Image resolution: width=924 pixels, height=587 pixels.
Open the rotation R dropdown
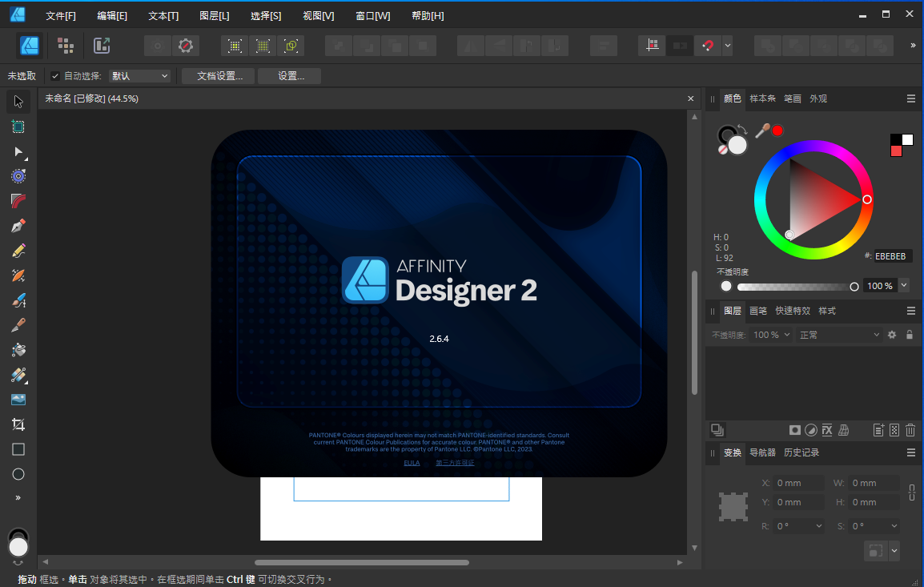tap(819, 525)
